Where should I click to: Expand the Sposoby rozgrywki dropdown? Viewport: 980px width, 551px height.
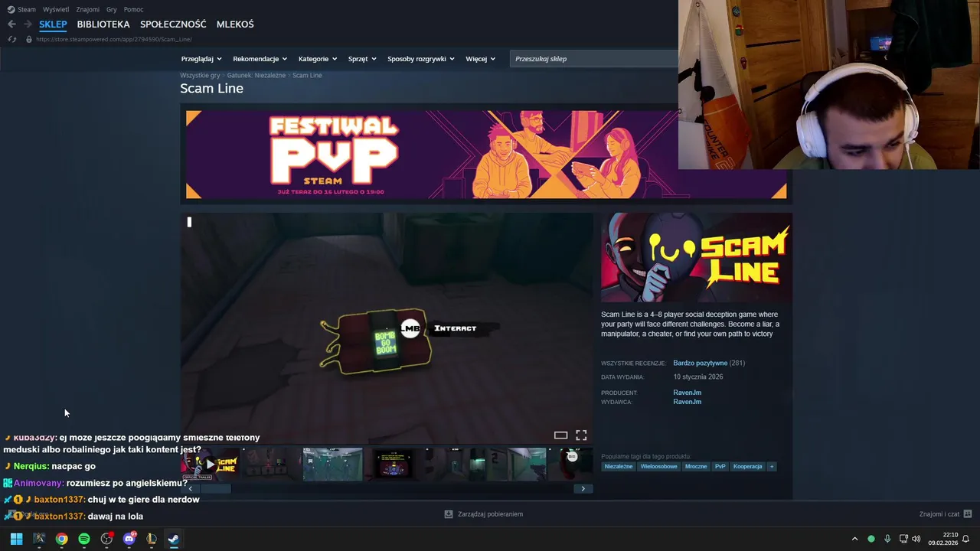tap(421, 59)
